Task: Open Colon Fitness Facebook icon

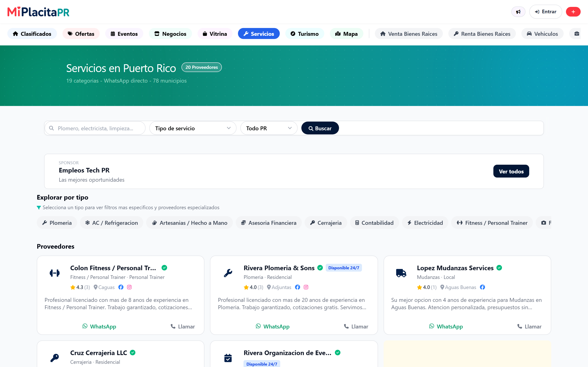Action: tap(121, 287)
